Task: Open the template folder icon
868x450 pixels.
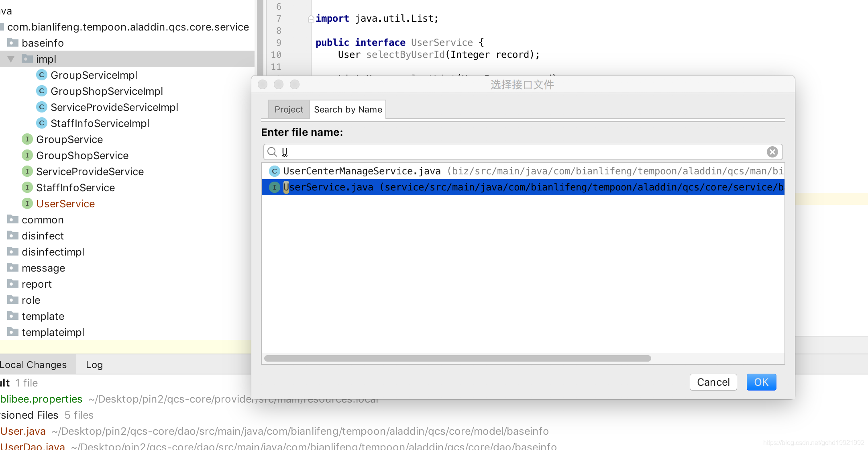Action: click(x=13, y=316)
